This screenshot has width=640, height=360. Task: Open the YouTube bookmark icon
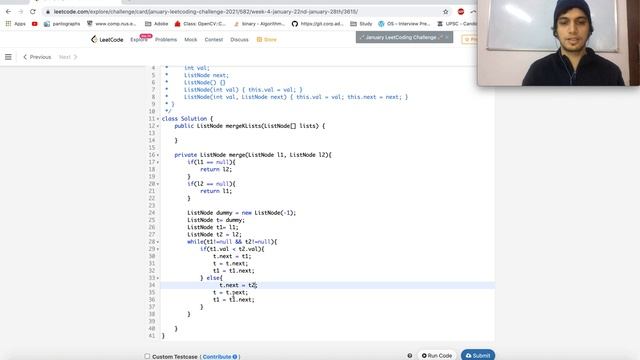pos(35,24)
